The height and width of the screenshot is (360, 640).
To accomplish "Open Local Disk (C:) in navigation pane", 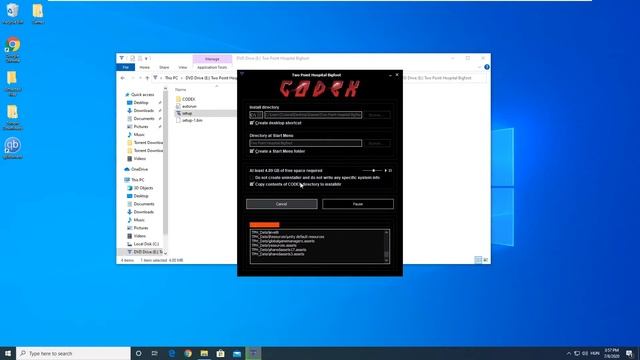I will click(x=146, y=244).
